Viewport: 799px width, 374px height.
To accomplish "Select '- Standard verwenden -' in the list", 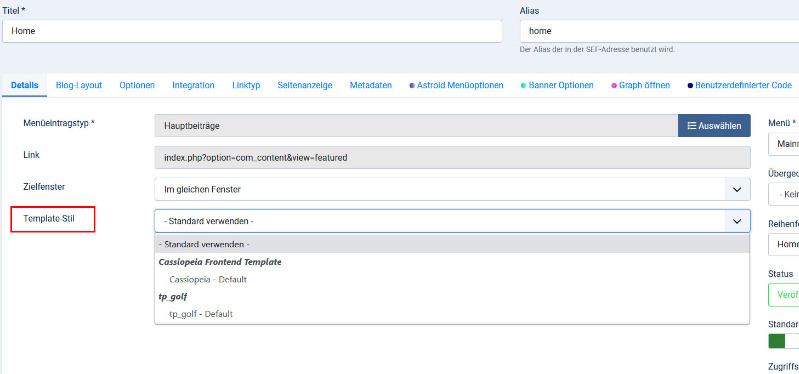I will point(452,244).
